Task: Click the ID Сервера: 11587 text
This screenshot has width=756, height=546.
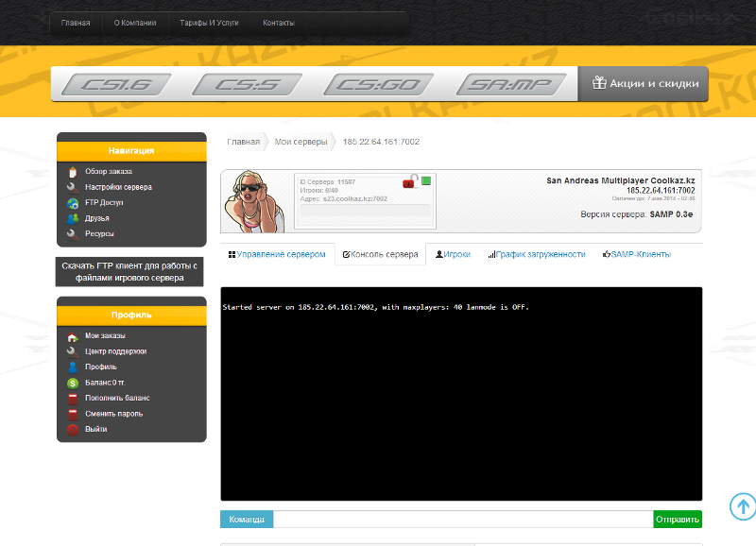Action: point(327,182)
